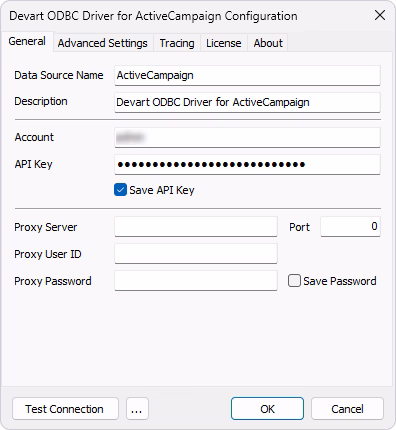Click the Proxy Password field

click(196, 281)
